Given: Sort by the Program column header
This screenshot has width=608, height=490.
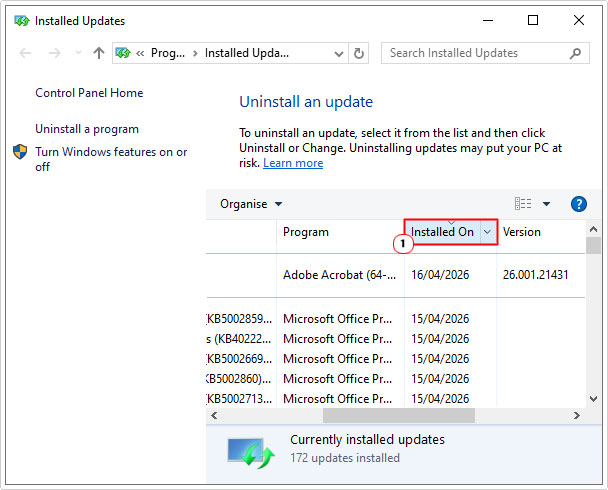Looking at the screenshot, I should (x=340, y=232).
